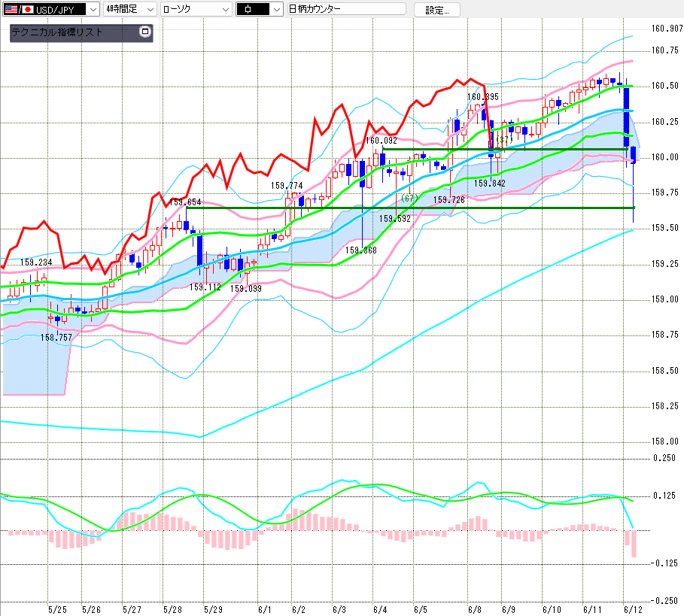Open the USD/JPY currency pair dropdown
The image size is (684, 616).
[x=92, y=9]
